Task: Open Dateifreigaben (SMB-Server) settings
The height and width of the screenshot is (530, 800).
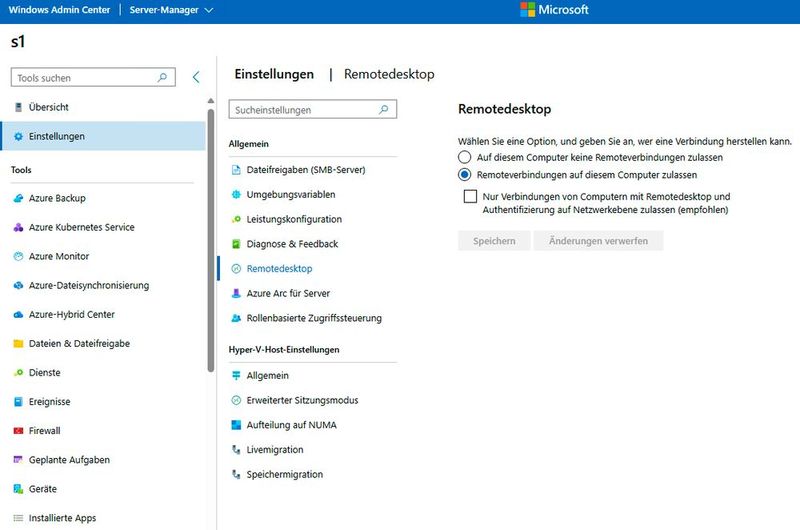Action: [308, 170]
